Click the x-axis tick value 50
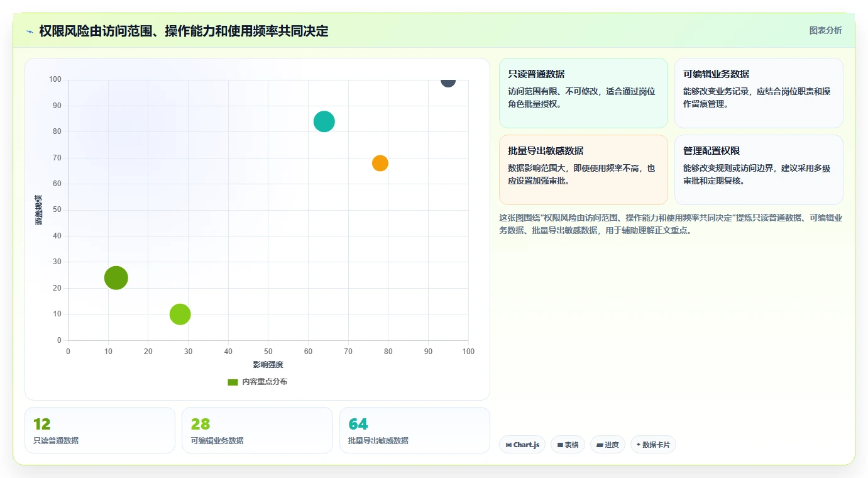Viewport: 868px width, 478px height. 268,352
